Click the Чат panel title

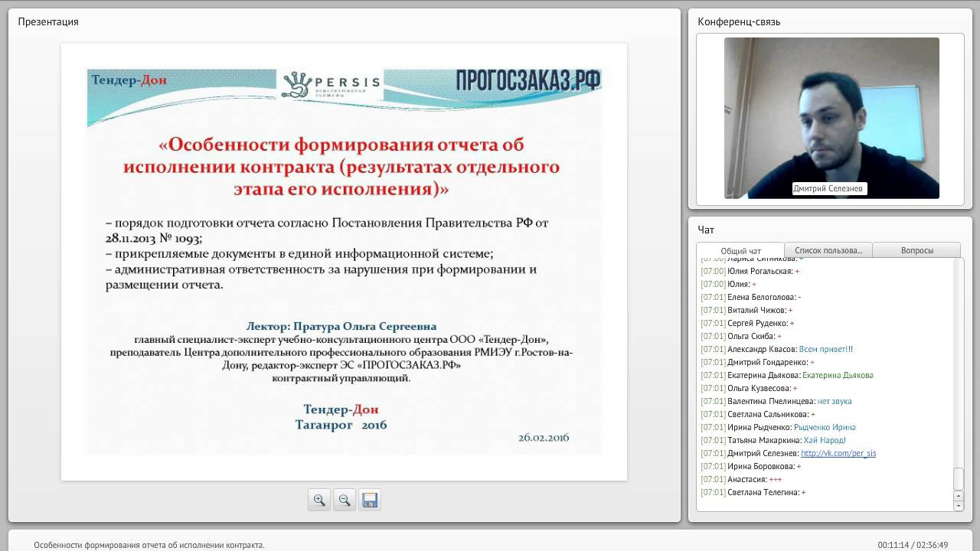(x=706, y=230)
